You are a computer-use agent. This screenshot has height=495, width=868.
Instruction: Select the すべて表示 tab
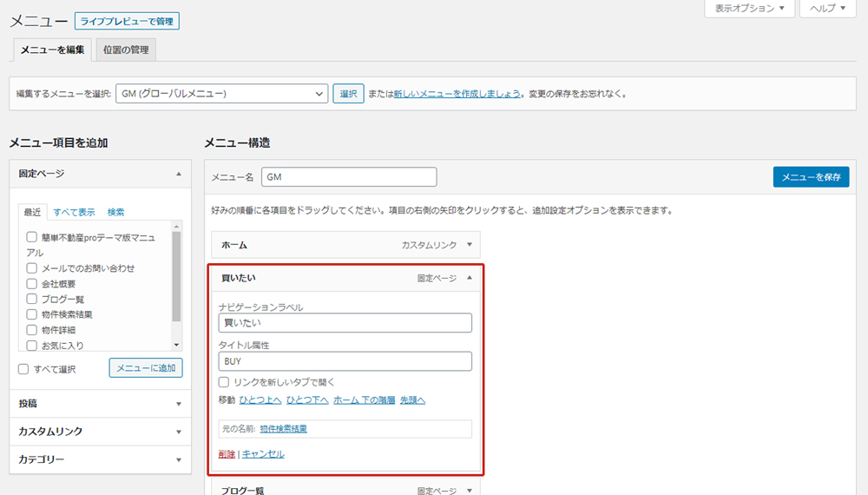tap(74, 212)
